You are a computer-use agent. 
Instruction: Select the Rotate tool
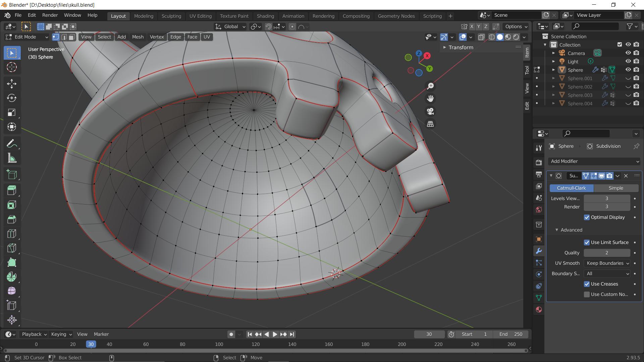12,98
